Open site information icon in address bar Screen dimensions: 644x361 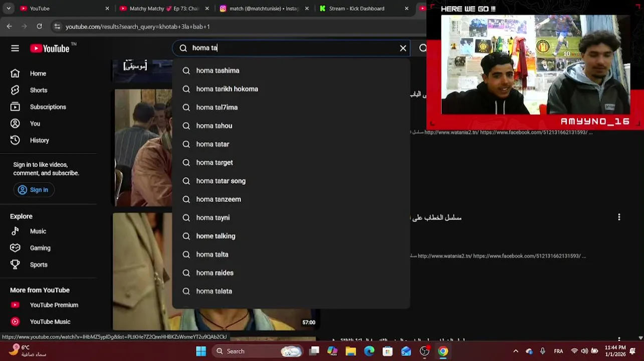[x=57, y=27]
